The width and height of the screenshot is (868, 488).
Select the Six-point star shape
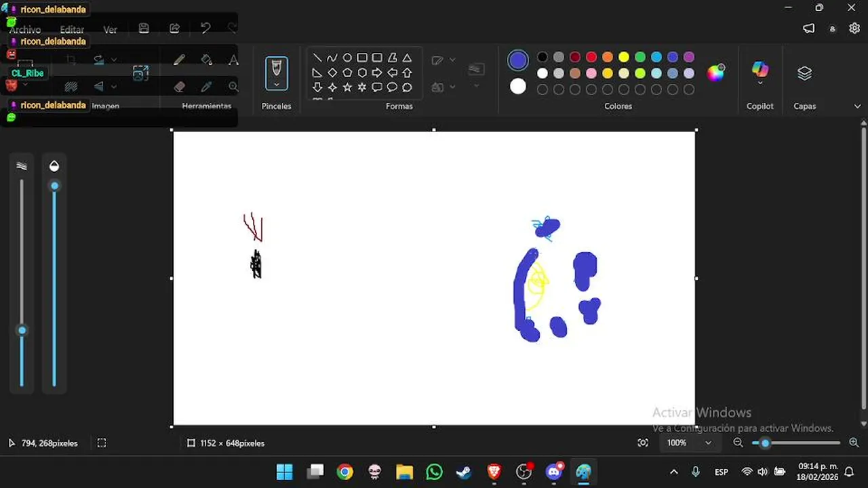pyautogui.click(x=362, y=87)
